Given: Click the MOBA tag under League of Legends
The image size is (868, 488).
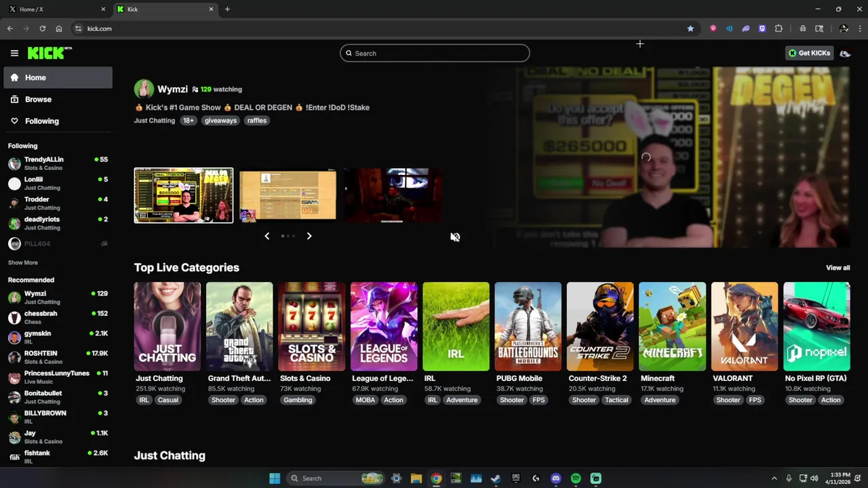Looking at the screenshot, I should (x=365, y=400).
